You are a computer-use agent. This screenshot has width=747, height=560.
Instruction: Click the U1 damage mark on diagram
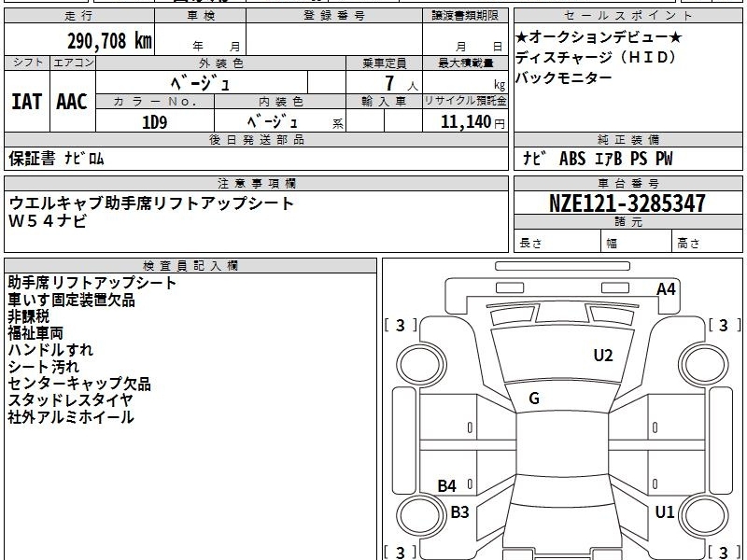pyautogui.click(x=665, y=511)
